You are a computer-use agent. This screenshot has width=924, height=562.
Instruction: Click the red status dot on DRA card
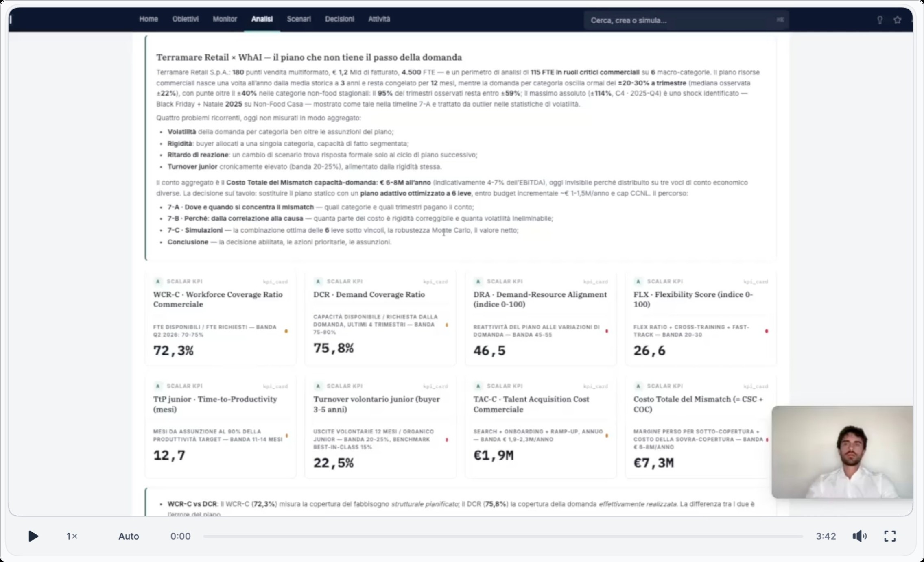607,331
